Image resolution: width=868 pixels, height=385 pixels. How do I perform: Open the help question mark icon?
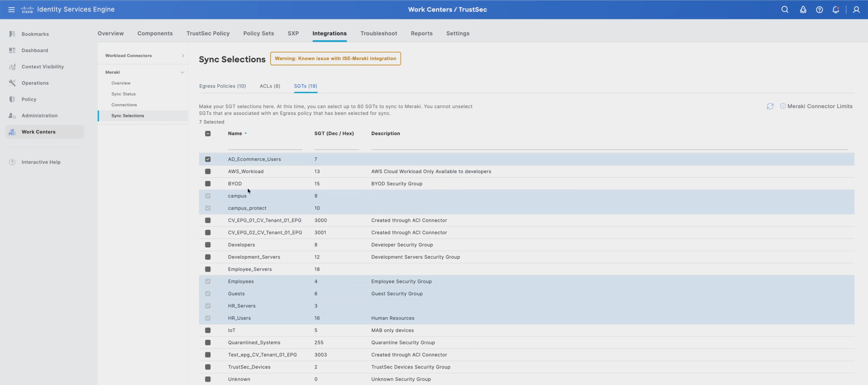(x=820, y=10)
